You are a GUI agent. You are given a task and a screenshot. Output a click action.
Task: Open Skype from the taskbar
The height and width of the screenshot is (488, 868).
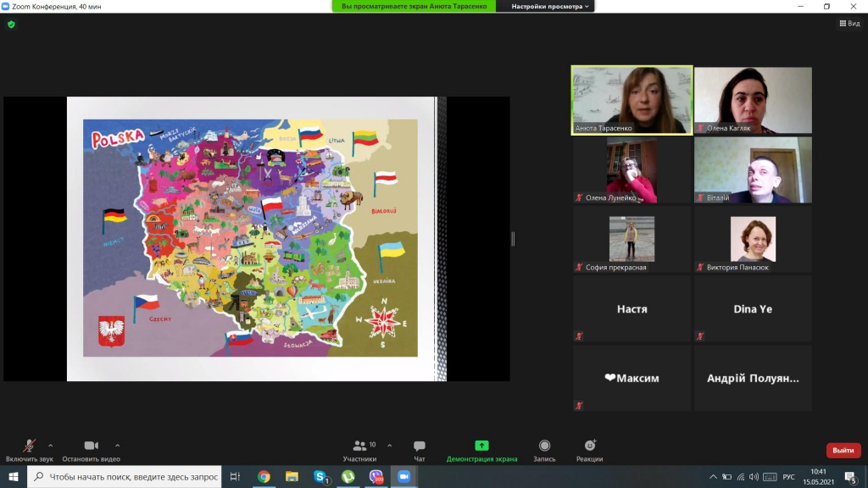[320, 476]
